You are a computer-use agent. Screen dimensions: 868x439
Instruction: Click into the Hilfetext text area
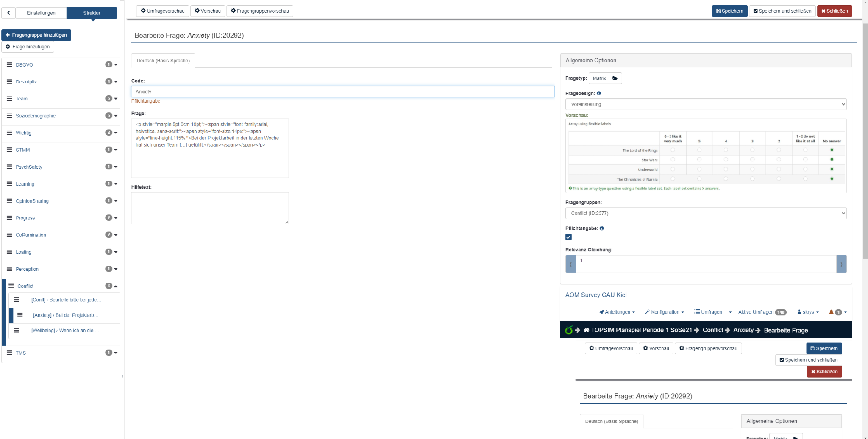click(210, 208)
